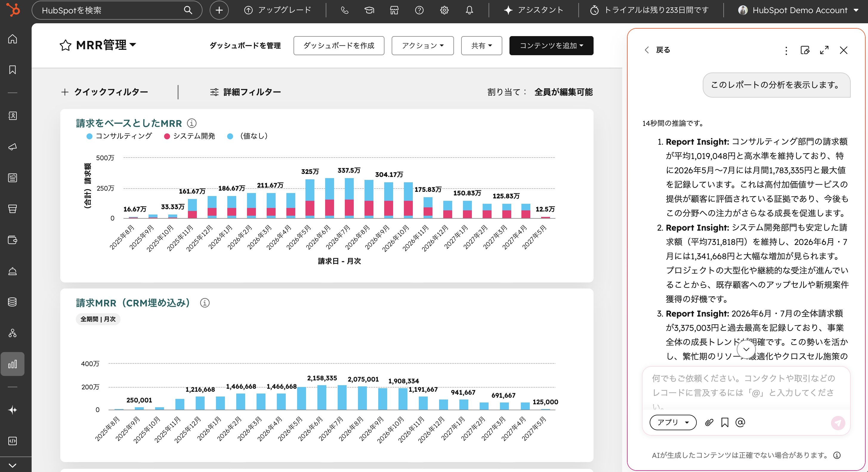Open the three-dot menu in the assistant panel

click(x=786, y=50)
